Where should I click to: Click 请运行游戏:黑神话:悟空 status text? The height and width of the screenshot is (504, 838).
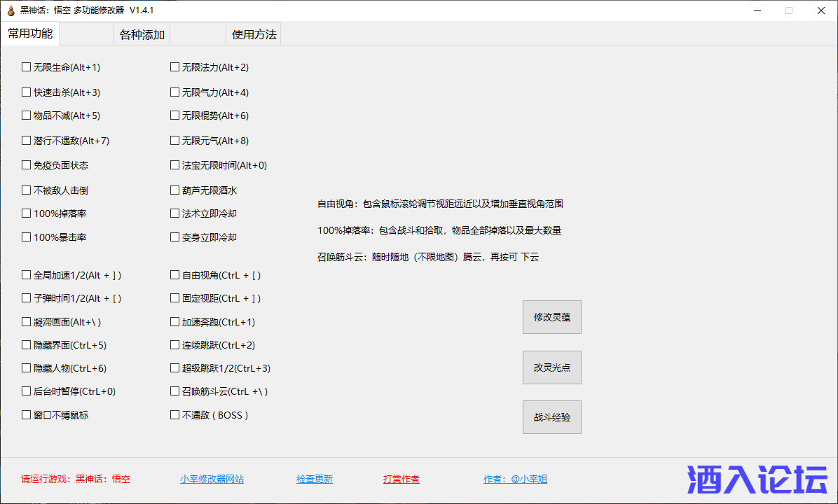coord(76,479)
